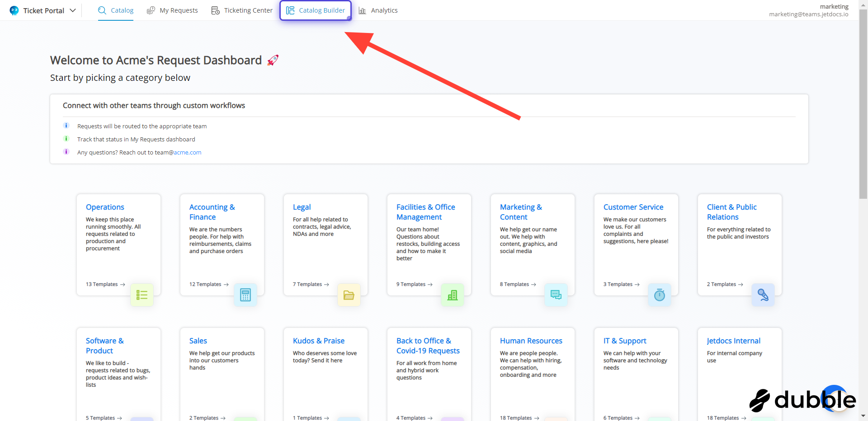This screenshot has width=868, height=421.
Task: View 2 Templates in Client & Public Relations
Action: pyautogui.click(x=725, y=284)
